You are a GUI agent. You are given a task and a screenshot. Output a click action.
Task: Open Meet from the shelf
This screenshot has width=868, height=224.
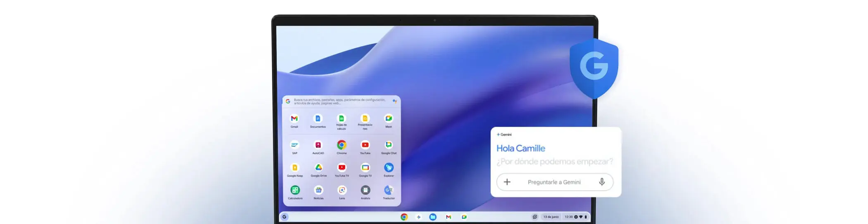(x=464, y=217)
